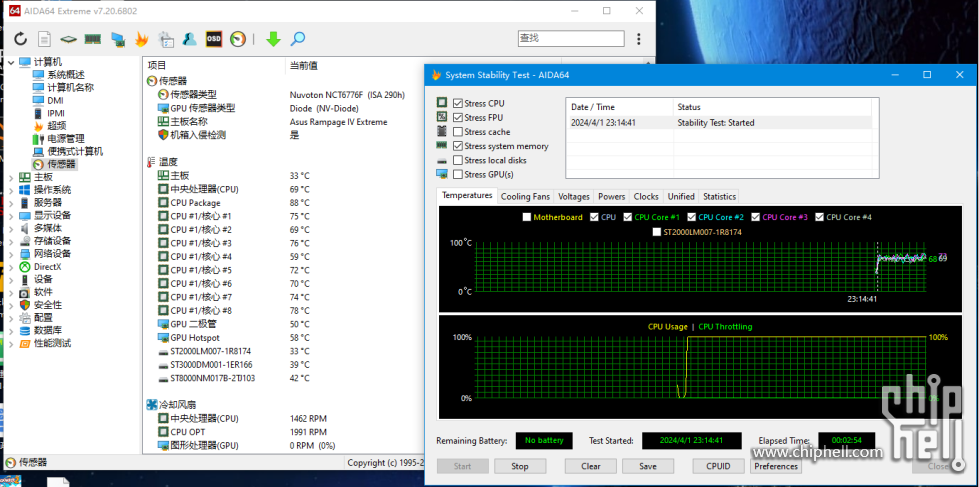Screen dimensions: 979x487
Task: Expand the operating system tree node
Action: click(11, 190)
